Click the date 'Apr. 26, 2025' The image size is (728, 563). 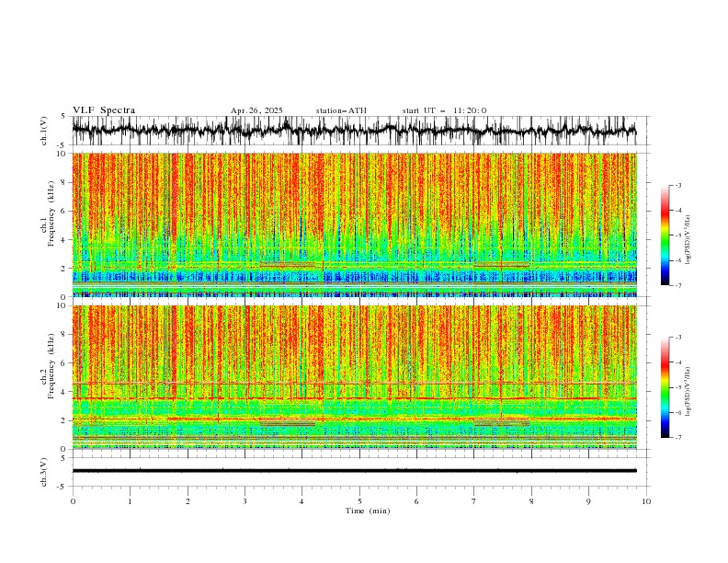256,110
